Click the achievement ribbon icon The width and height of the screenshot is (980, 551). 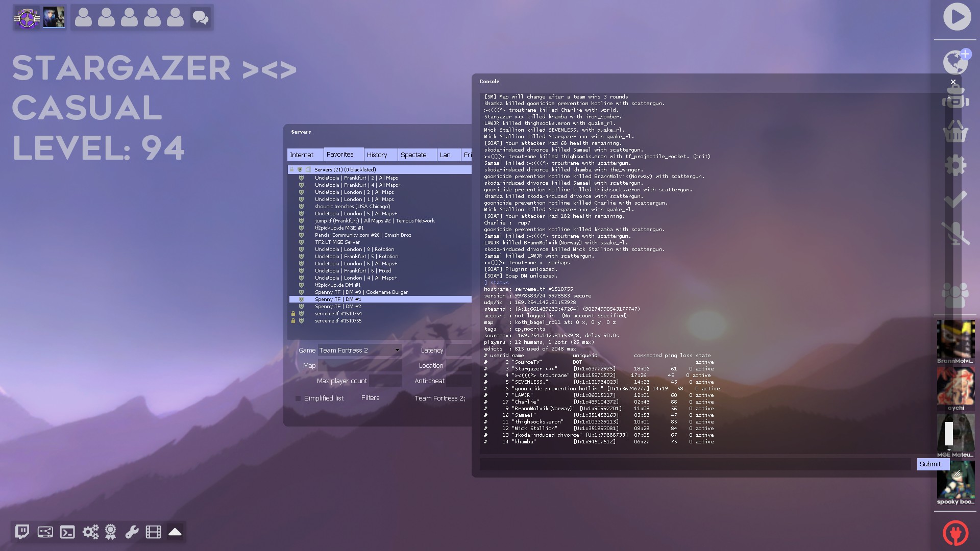pos(110,532)
